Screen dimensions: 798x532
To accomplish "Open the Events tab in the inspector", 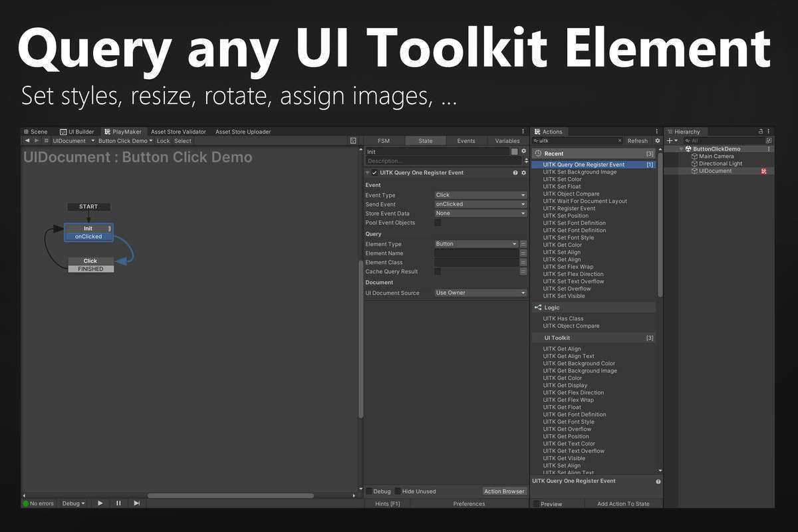I will click(466, 141).
